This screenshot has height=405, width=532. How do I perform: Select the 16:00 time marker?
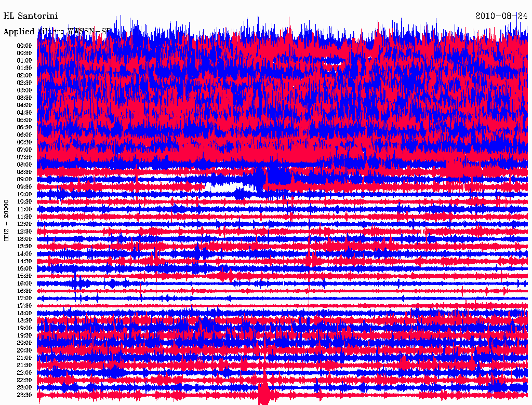24,283
